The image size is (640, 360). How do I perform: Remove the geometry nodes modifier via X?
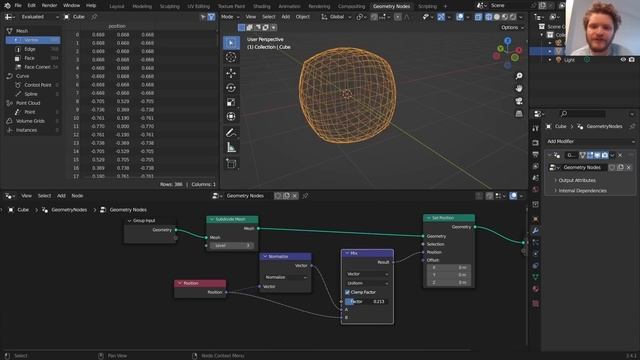pos(620,155)
